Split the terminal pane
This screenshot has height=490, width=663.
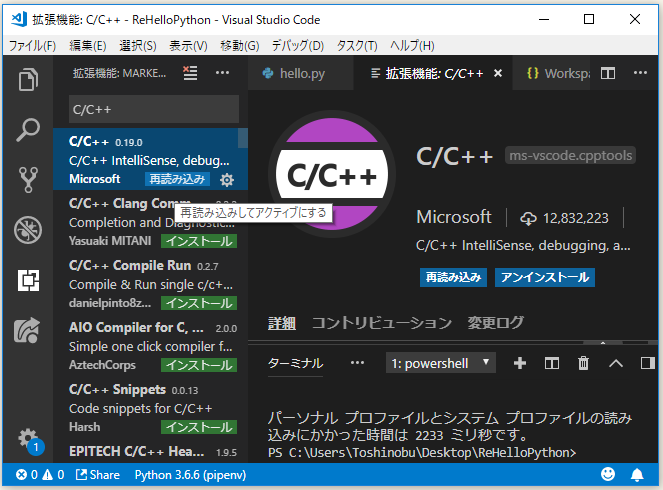coord(551,363)
